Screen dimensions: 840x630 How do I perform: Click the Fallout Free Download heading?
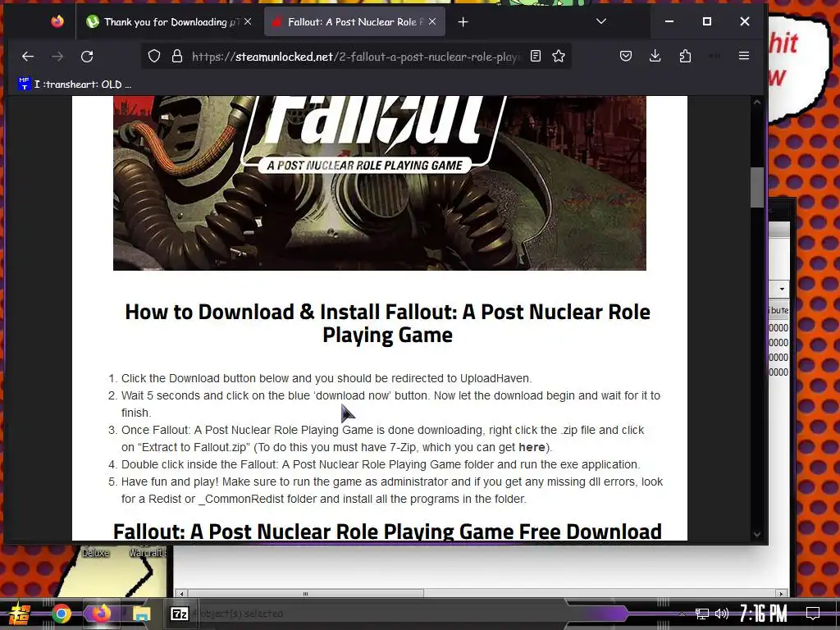387,532
